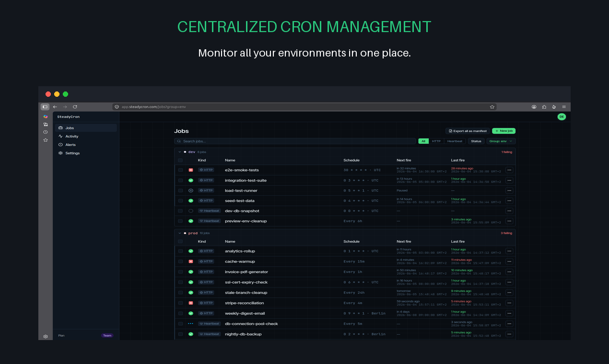
Task: Check the analytics-rollup row checkbox
Action: click(x=180, y=251)
